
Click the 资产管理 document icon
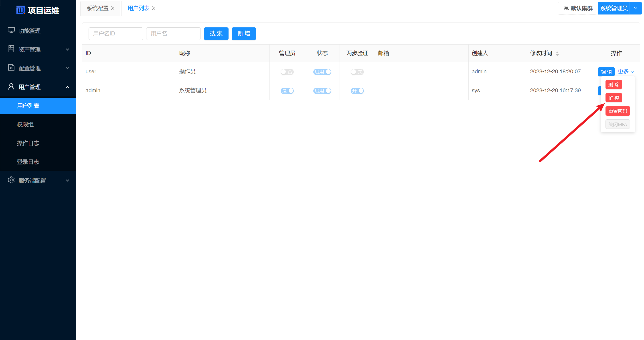point(11,49)
